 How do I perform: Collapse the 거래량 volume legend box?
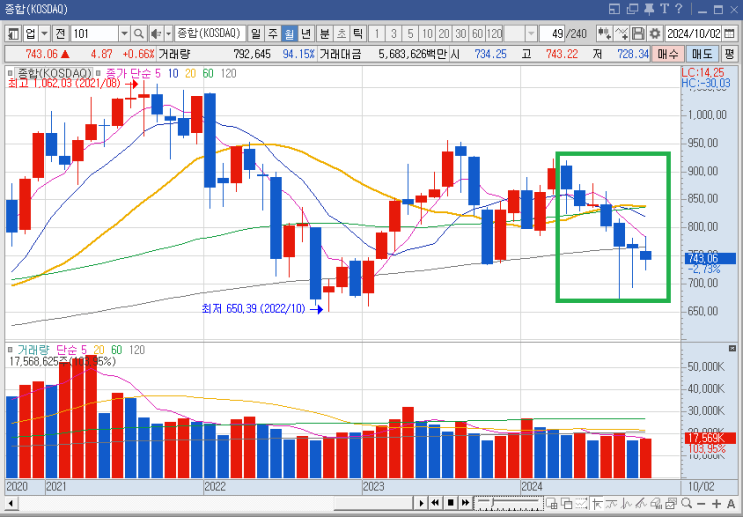[9, 350]
